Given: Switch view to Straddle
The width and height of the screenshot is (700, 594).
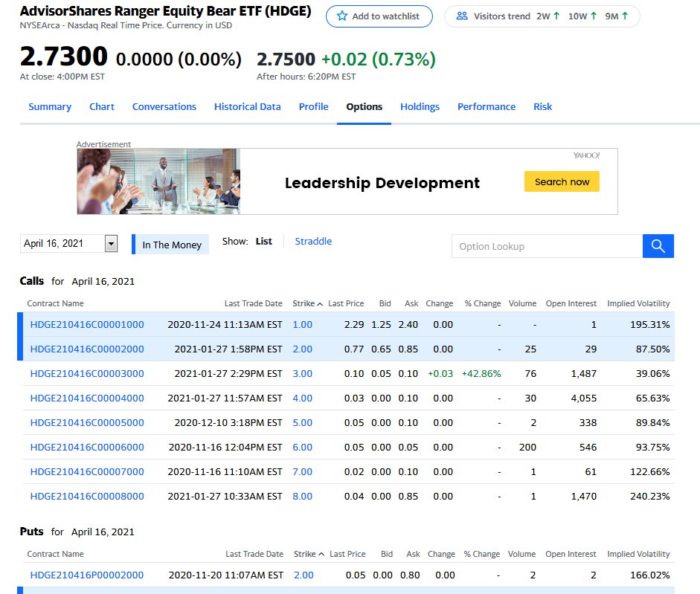Looking at the screenshot, I should coord(313,242).
